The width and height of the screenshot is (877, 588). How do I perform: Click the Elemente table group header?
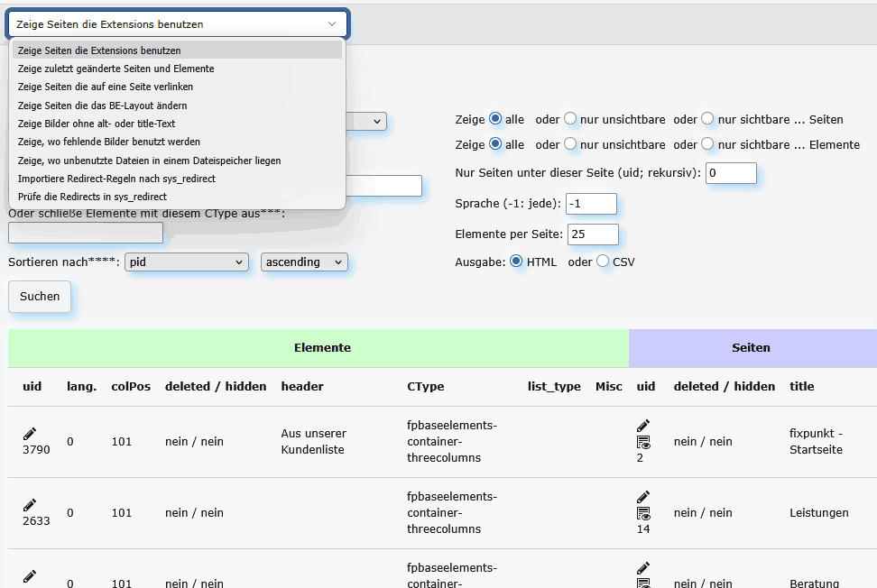tap(318, 347)
